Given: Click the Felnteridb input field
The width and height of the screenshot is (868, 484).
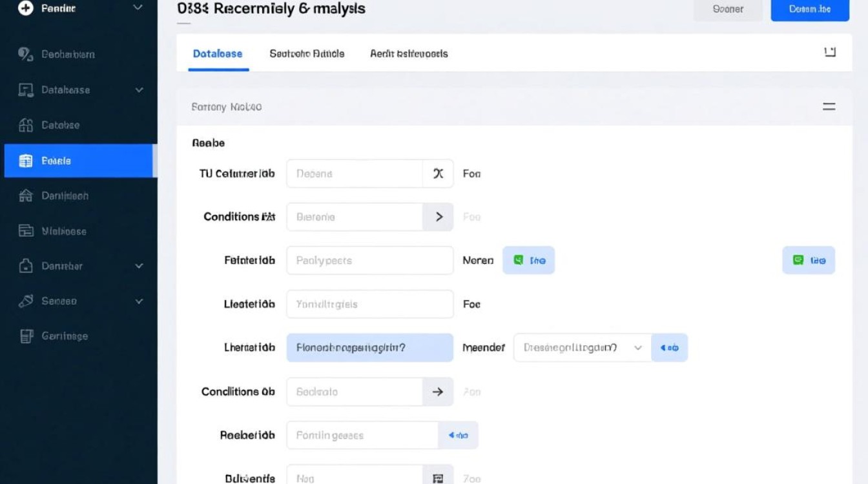Looking at the screenshot, I should tap(369, 261).
